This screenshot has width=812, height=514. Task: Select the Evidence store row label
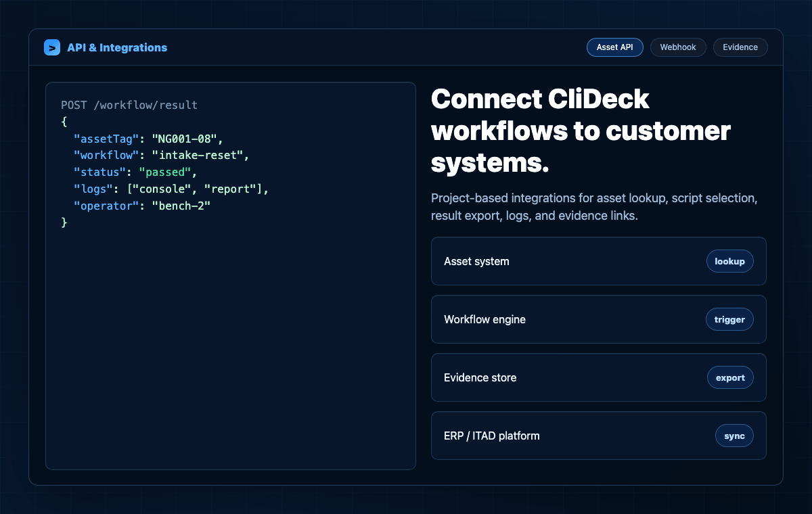[480, 377]
